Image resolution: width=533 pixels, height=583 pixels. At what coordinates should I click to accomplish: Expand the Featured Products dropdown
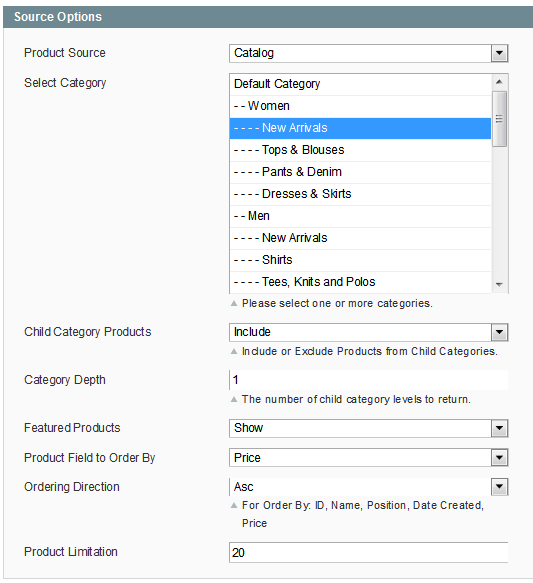coord(368,428)
